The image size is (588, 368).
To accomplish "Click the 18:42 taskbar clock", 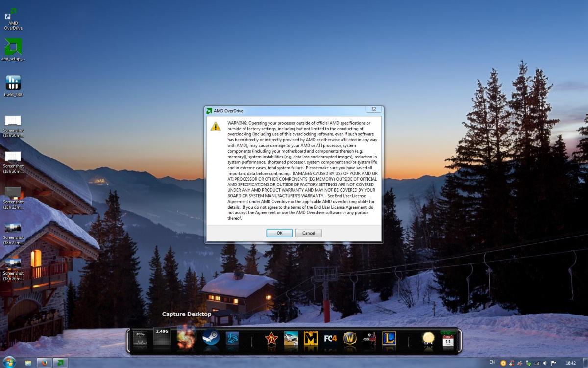I will pyautogui.click(x=571, y=363).
